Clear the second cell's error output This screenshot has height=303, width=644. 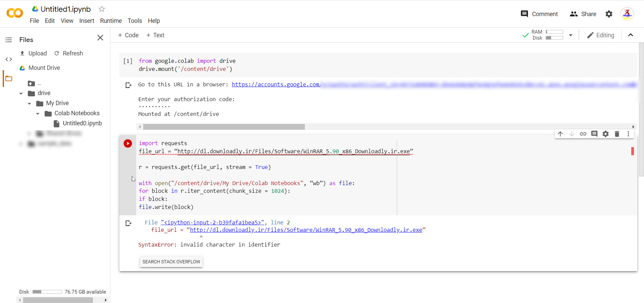(128, 223)
